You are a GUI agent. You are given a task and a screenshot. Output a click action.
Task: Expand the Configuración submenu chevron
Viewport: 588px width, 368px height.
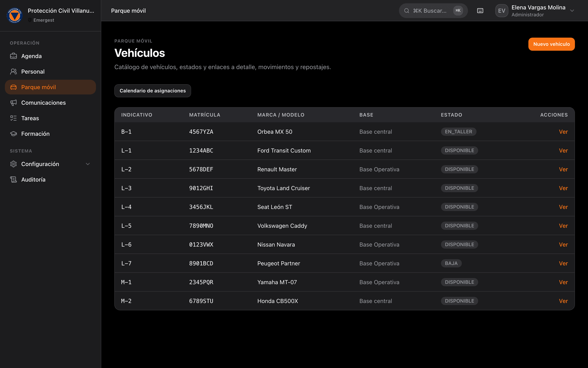(x=88, y=164)
